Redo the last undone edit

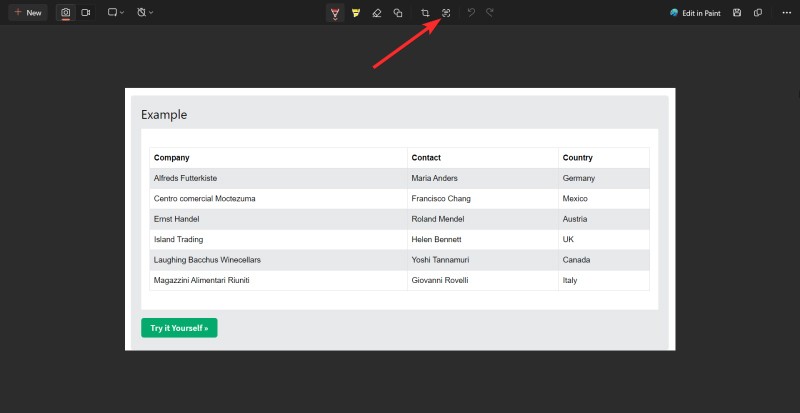[489, 13]
